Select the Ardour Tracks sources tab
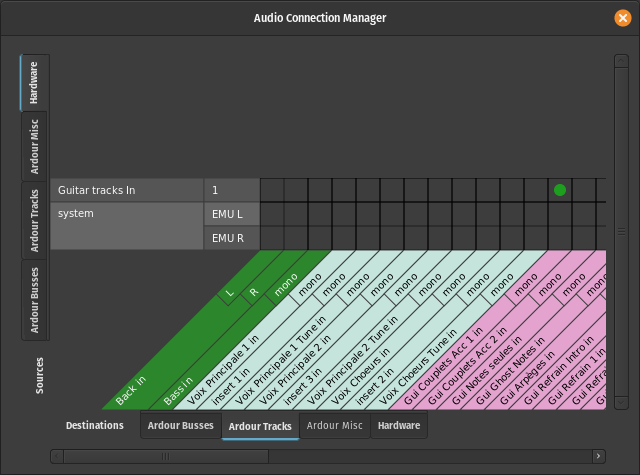640x475 pixels. click(34, 220)
